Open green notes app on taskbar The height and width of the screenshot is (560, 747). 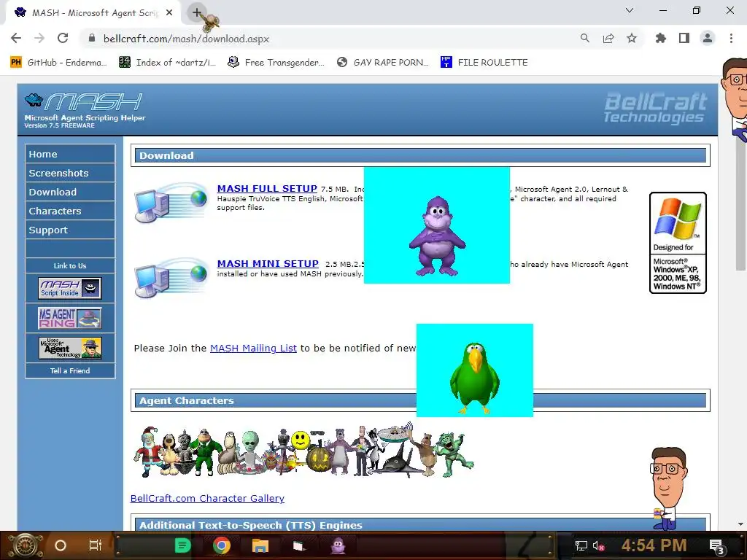click(x=183, y=545)
